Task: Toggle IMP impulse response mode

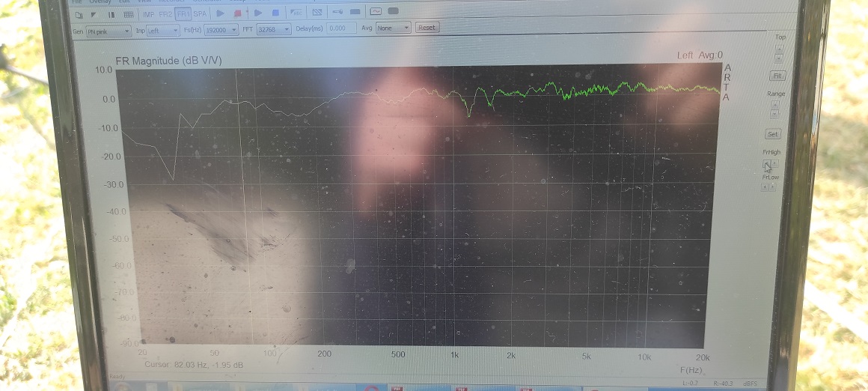Action: (148, 14)
